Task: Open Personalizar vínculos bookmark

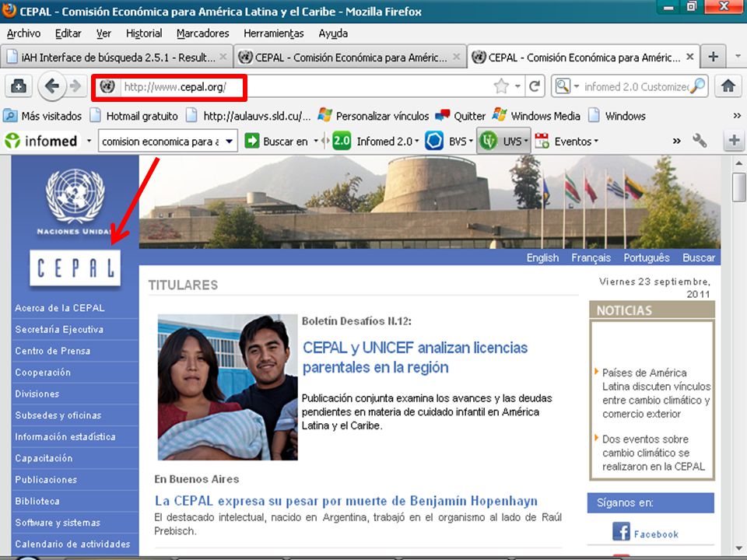Action: tap(373, 116)
